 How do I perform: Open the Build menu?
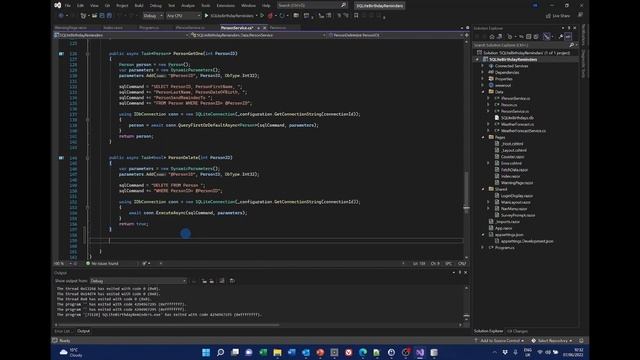[x=139, y=5]
